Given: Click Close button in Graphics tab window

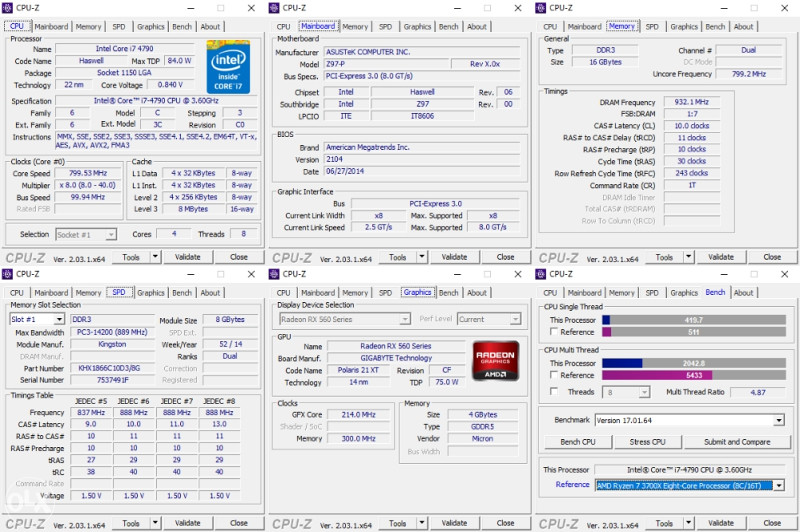Looking at the screenshot, I should [x=505, y=523].
